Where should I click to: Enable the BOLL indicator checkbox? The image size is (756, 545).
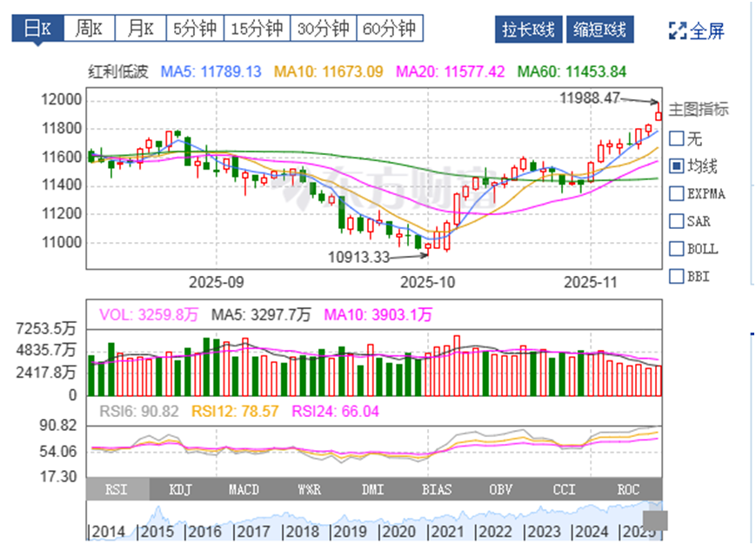click(677, 249)
